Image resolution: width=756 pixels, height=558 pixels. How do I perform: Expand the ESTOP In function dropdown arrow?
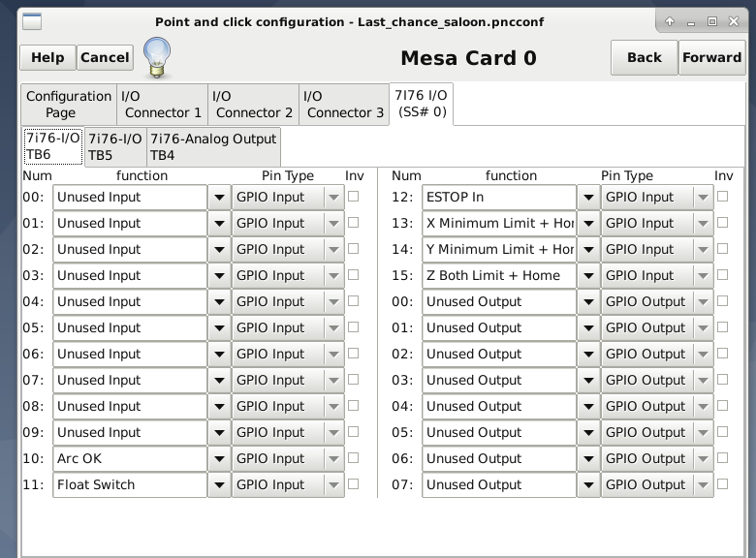[x=587, y=198]
